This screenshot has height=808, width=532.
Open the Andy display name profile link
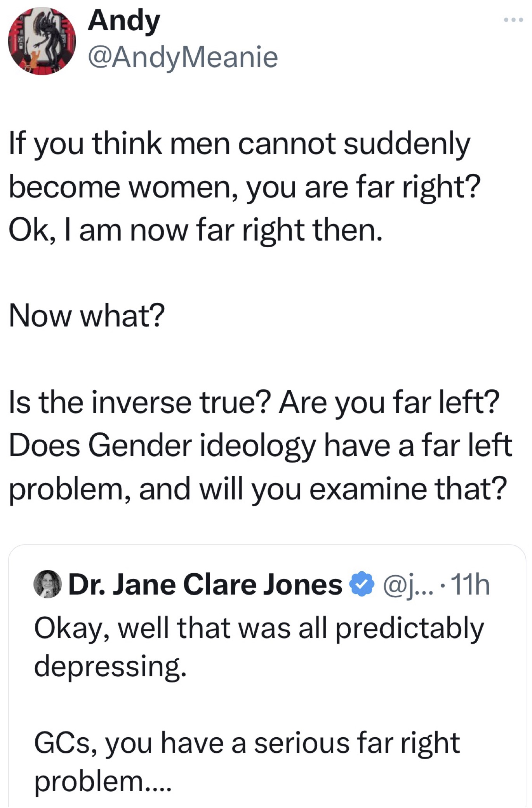coord(123,21)
